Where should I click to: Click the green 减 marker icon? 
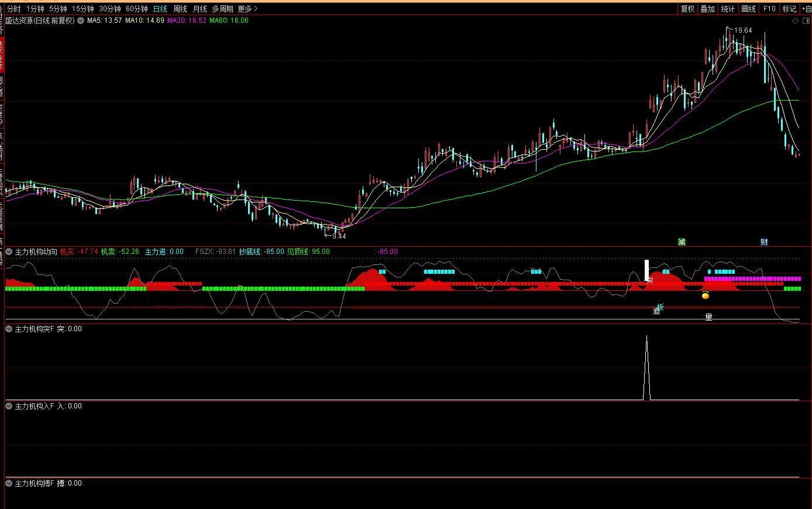coord(682,242)
